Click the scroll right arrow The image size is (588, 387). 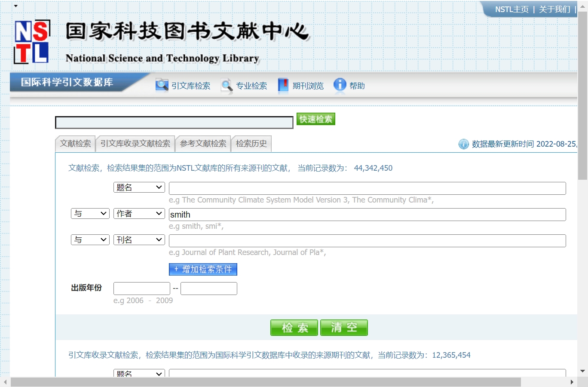pos(572,382)
